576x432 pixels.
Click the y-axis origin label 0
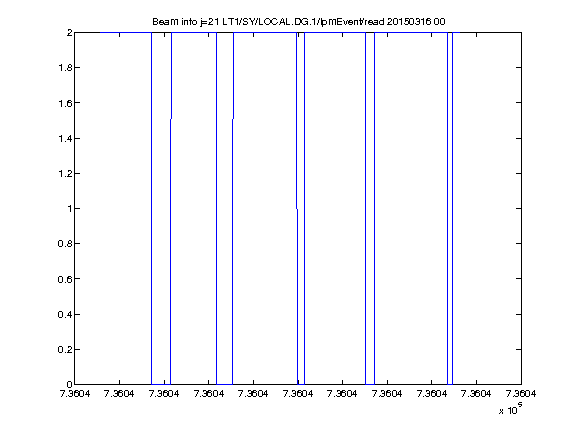(x=69, y=384)
